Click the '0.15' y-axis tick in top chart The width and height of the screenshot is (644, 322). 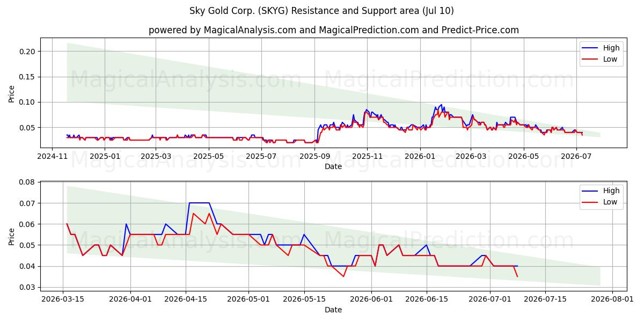pyautogui.click(x=28, y=77)
